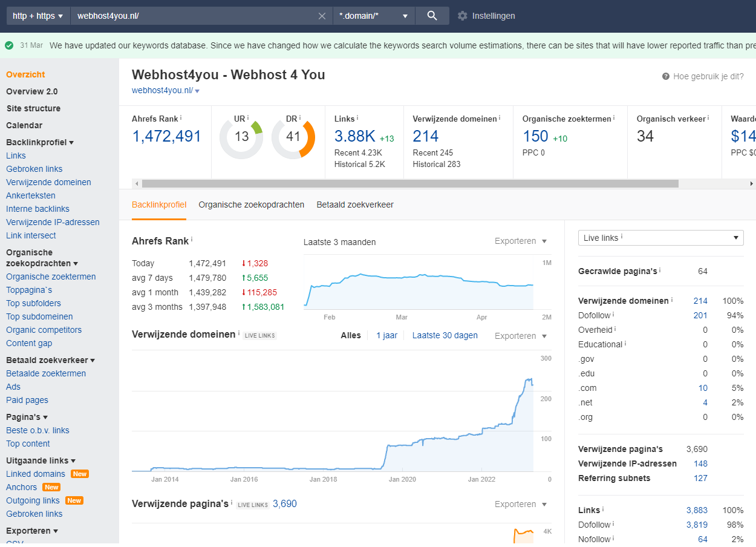Open Exporteren menu for the Ahrefs Rank chart
The image size is (756, 547).
[521, 241]
